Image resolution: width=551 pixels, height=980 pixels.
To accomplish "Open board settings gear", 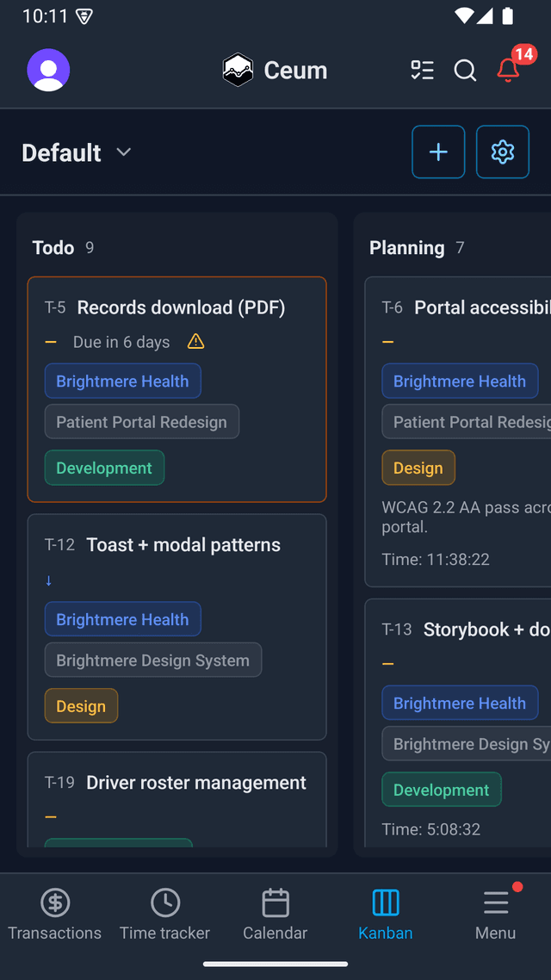I will tap(503, 152).
